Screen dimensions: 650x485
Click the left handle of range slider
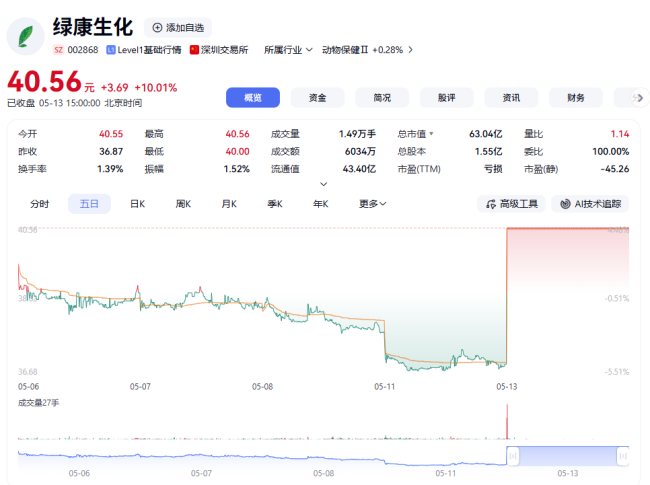[513, 456]
